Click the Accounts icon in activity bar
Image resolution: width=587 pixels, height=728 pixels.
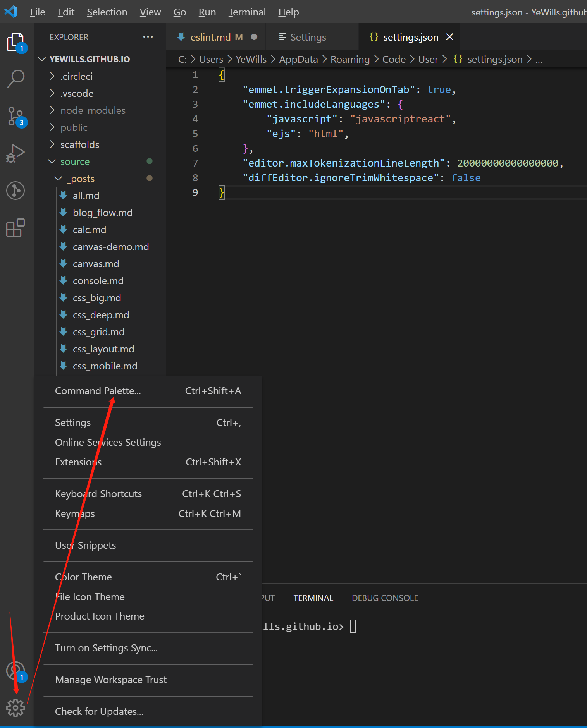(16, 671)
